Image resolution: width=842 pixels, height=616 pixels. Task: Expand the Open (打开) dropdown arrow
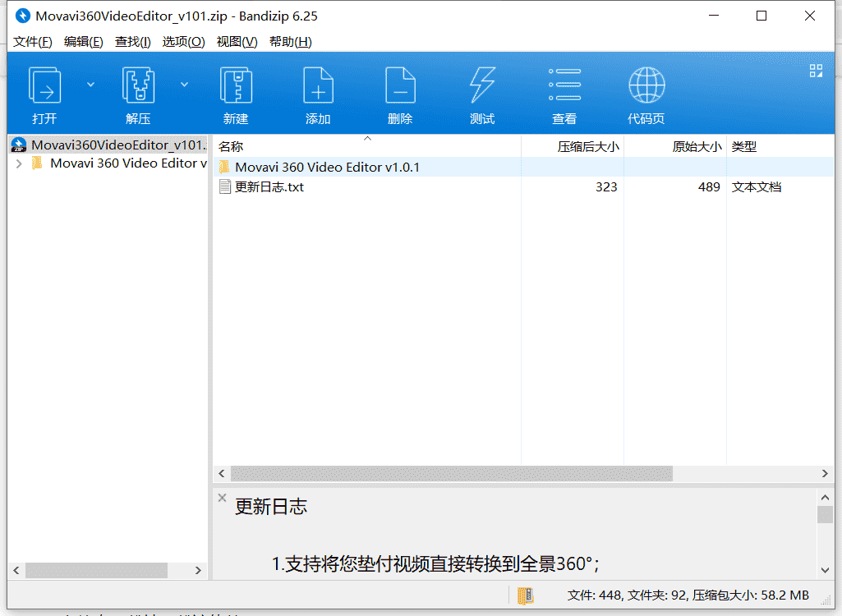pyautogui.click(x=90, y=85)
